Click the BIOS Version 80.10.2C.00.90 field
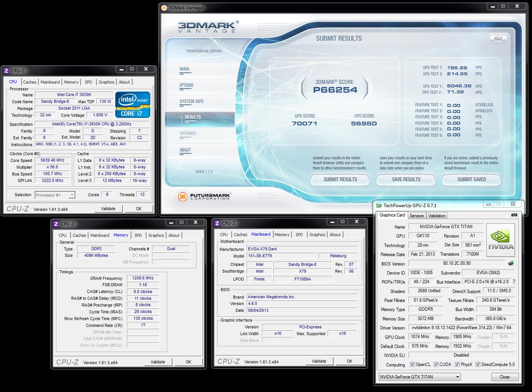The width and height of the screenshot is (532, 392). 457,264
